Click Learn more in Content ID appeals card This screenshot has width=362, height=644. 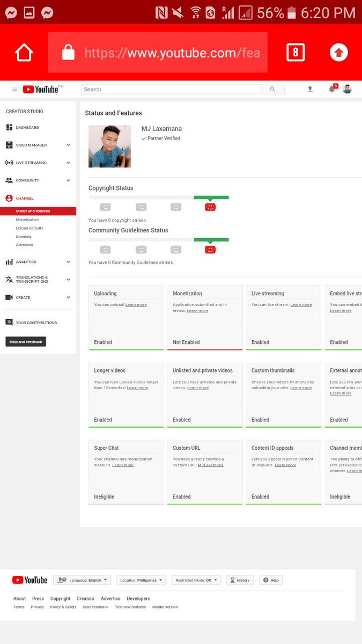coord(285,465)
